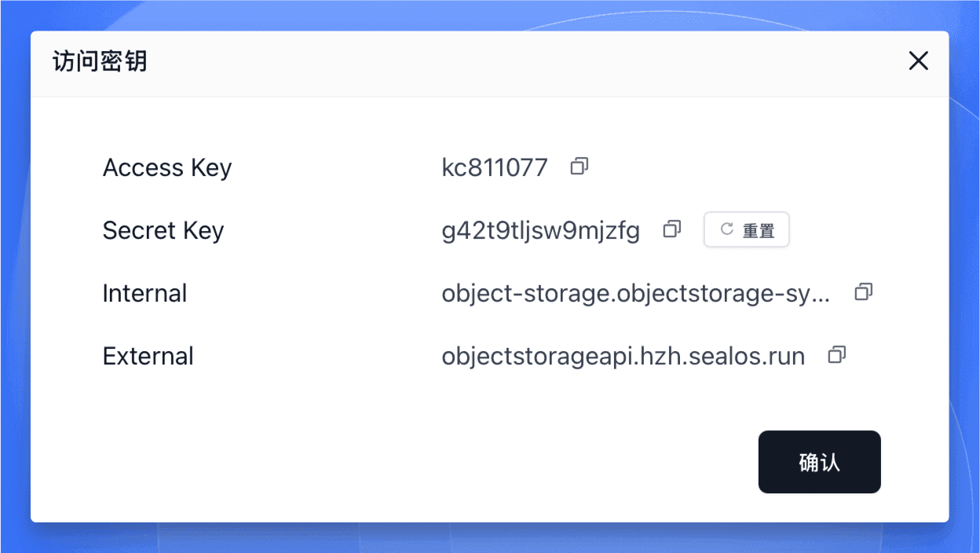Confirm the dialog with 确认 button

(x=819, y=462)
